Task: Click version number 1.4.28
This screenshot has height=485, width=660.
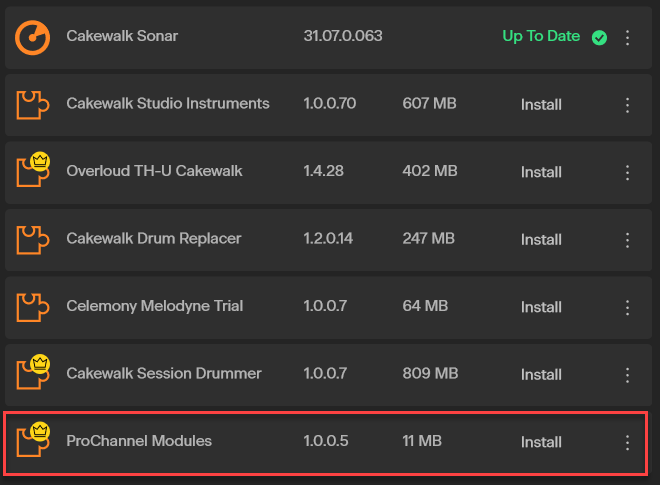Action: tap(323, 171)
